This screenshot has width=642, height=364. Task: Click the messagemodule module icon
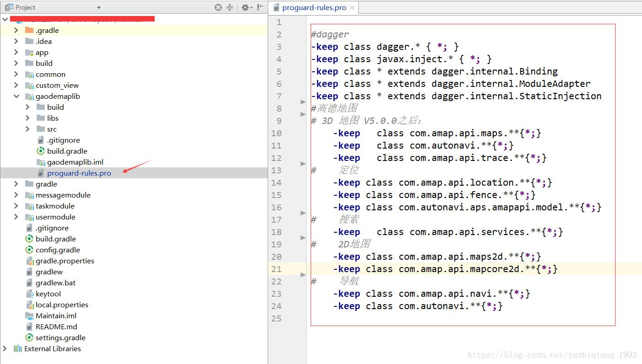point(29,195)
